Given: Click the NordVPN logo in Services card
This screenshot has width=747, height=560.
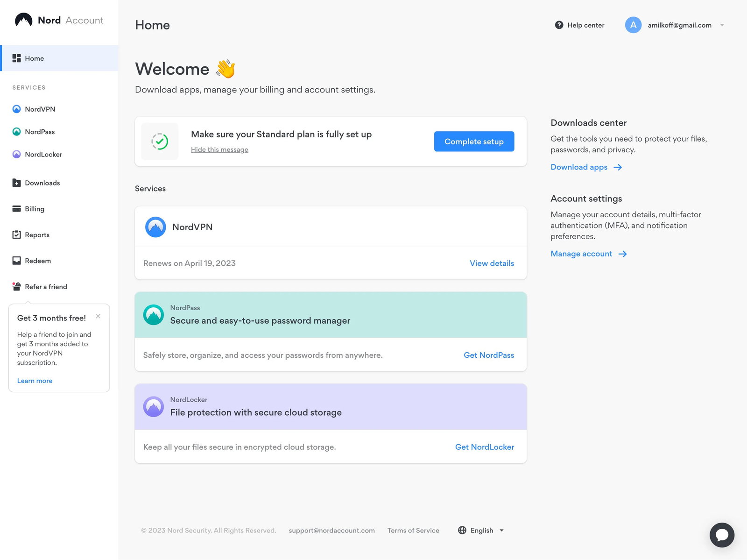Looking at the screenshot, I should coord(155,227).
